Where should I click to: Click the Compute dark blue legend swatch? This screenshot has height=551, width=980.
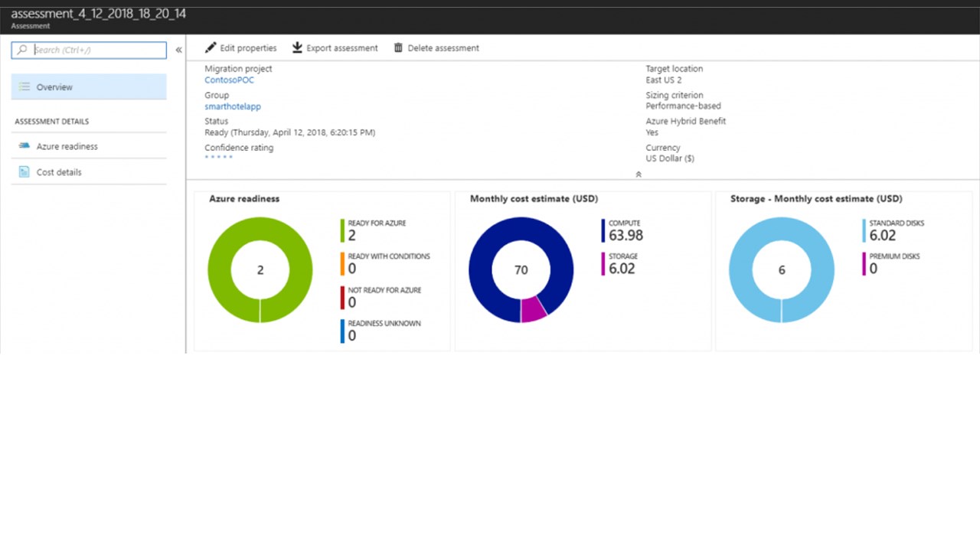(603, 230)
